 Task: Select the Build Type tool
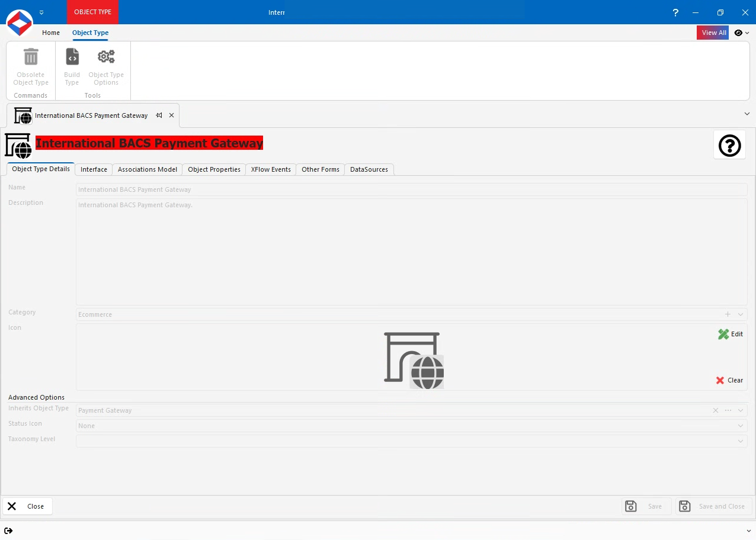click(x=72, y=56)
